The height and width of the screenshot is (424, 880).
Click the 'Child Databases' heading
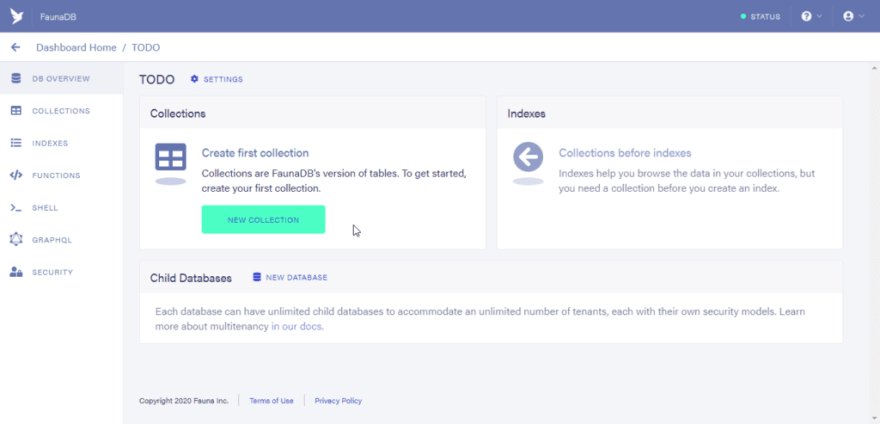click(x=191, y=278)
